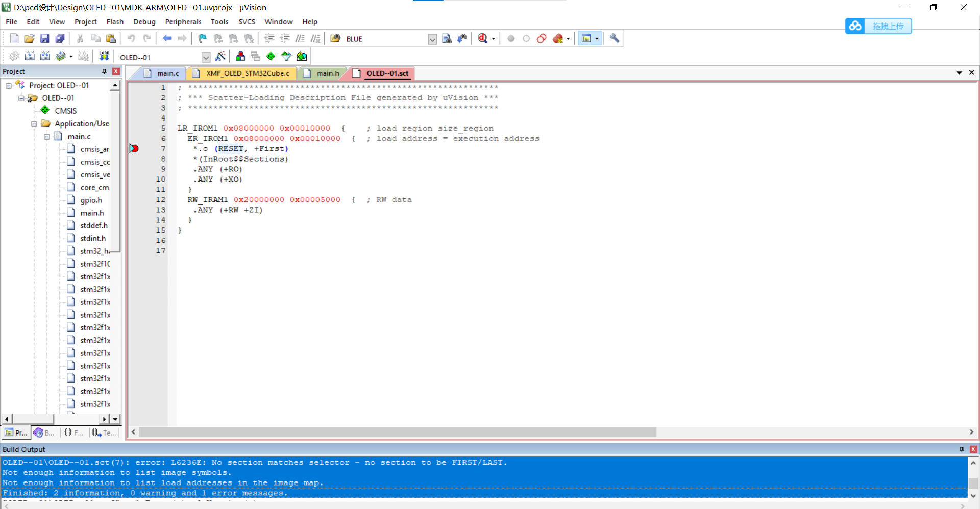Click the project tree vertical scrollbar
The image size is (980, 509).
coord(115,170)
